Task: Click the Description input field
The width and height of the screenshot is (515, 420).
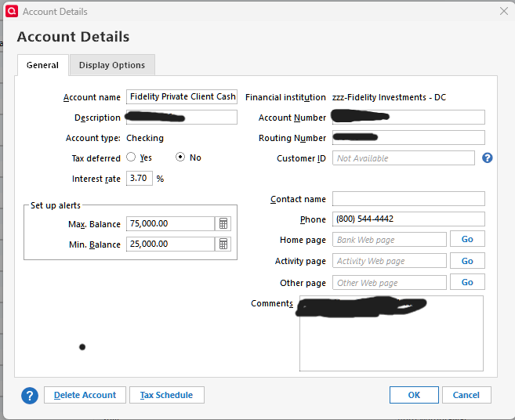Action: [182, 118]
